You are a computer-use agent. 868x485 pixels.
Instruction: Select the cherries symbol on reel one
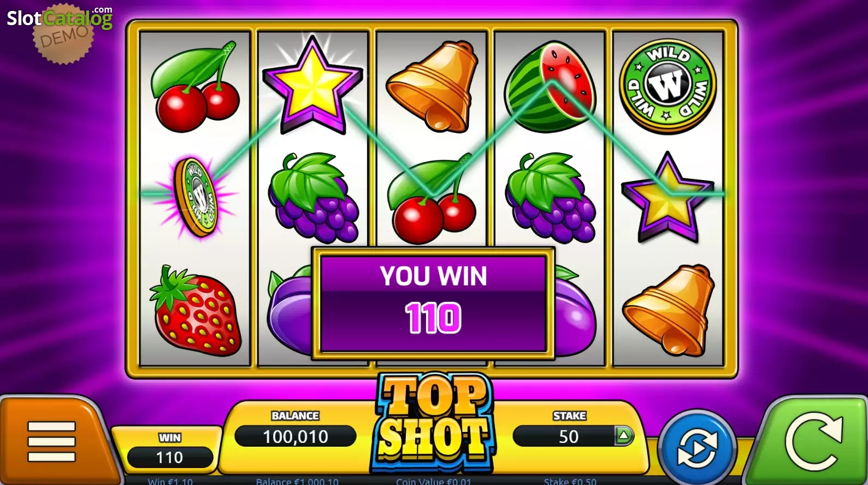pyautogui.click(x=195, y=87)
